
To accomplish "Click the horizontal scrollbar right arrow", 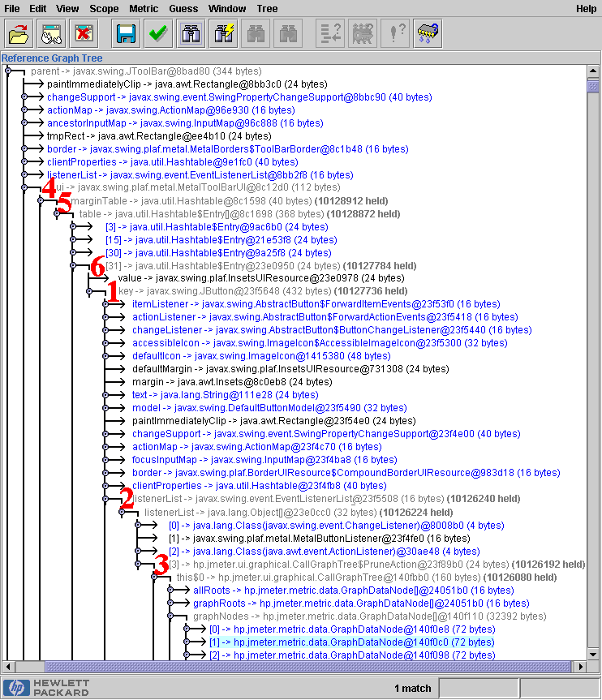I will [581, 668].
